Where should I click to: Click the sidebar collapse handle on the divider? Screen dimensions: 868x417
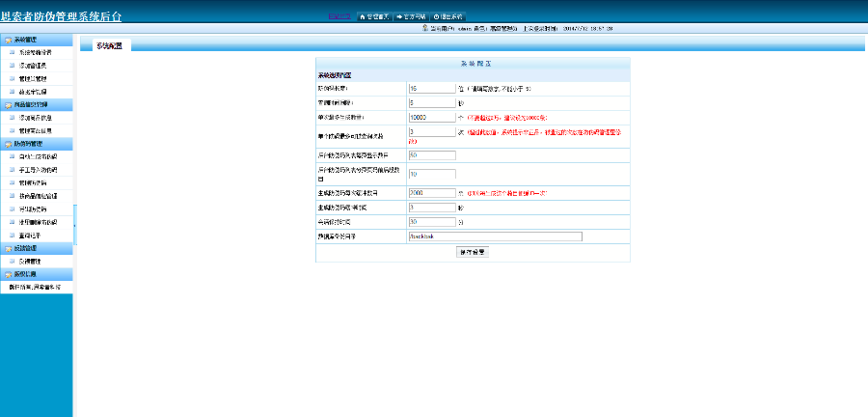coord(74,225)
